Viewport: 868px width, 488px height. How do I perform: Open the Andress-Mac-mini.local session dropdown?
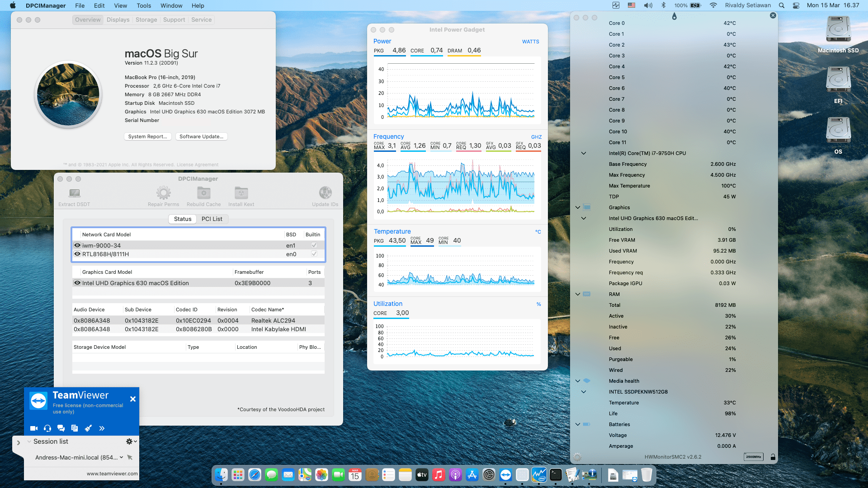121,457
